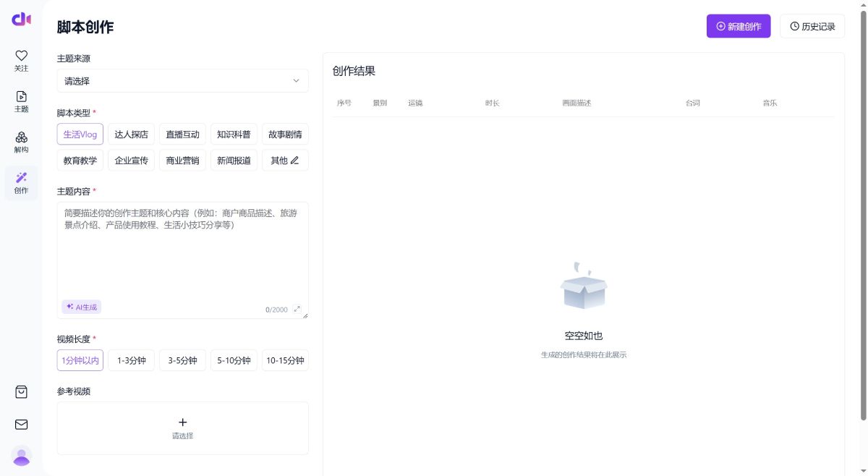The height and width of the screenshot is (476, 868).
Task: Select the 解构 tool in the sidebar
Action: coord(21,142)
